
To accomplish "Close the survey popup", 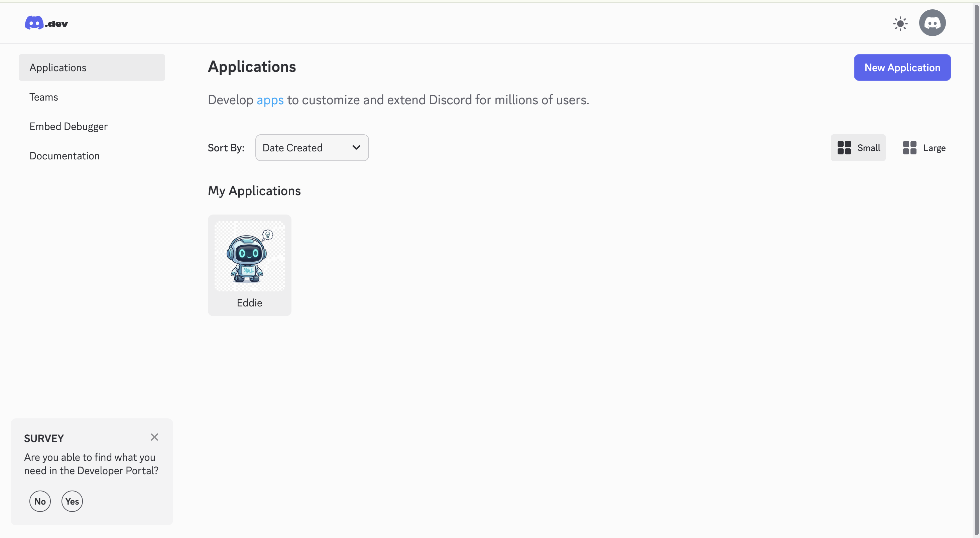I will [x=154, y=437].
